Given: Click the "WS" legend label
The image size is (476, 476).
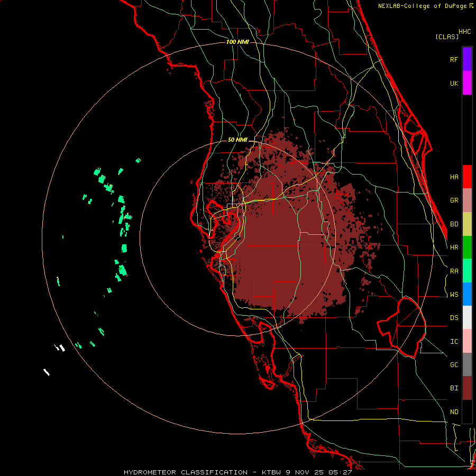Looking at the screenshot, I should click(454, 295).
